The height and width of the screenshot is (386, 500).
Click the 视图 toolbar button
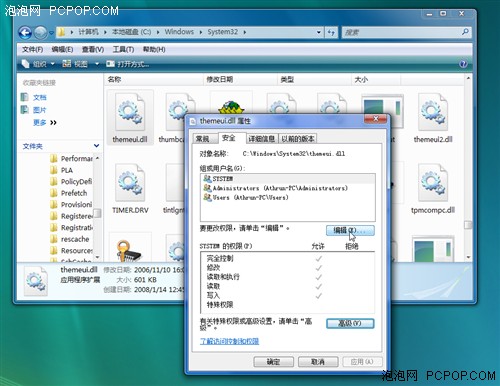click(x=75, y=64)
